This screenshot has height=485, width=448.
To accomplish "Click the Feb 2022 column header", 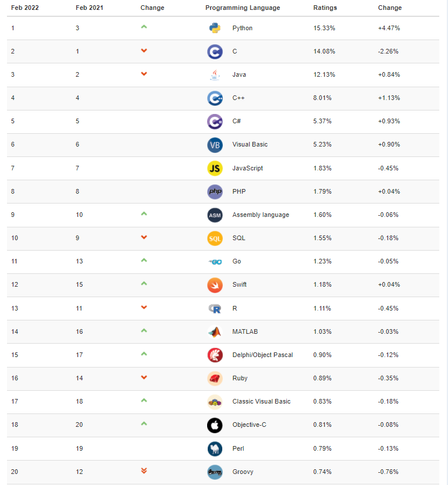I will 24,8.
